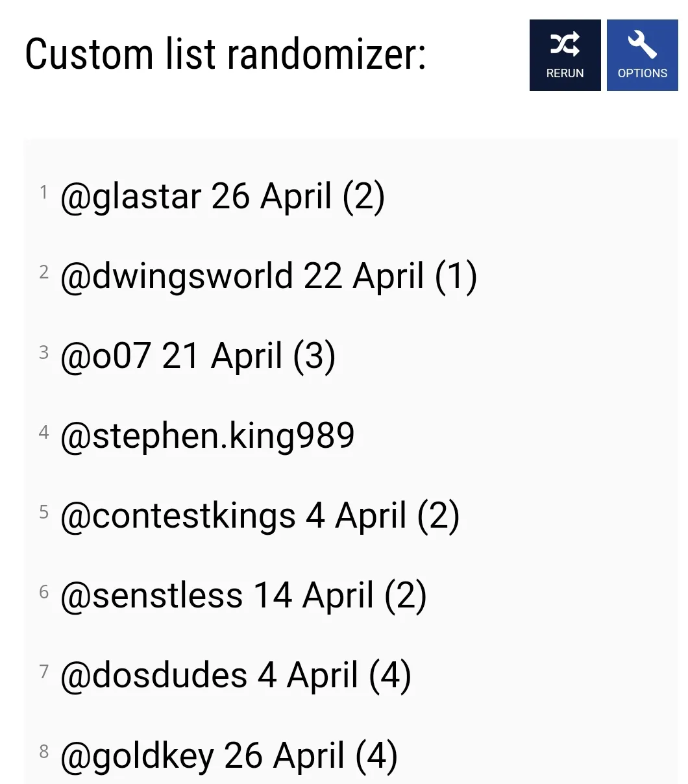Click the @contestkings 4 April entry

point(260,517)
